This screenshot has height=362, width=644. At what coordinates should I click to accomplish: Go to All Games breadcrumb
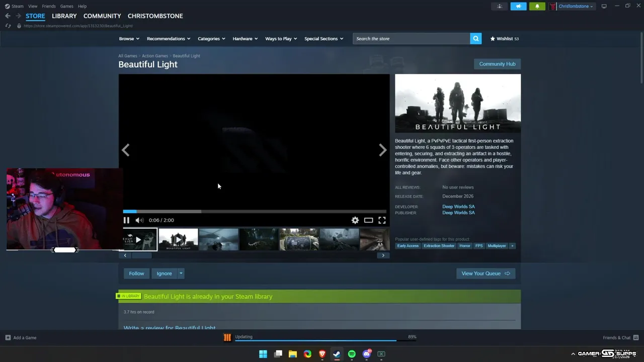pos(128,56)
